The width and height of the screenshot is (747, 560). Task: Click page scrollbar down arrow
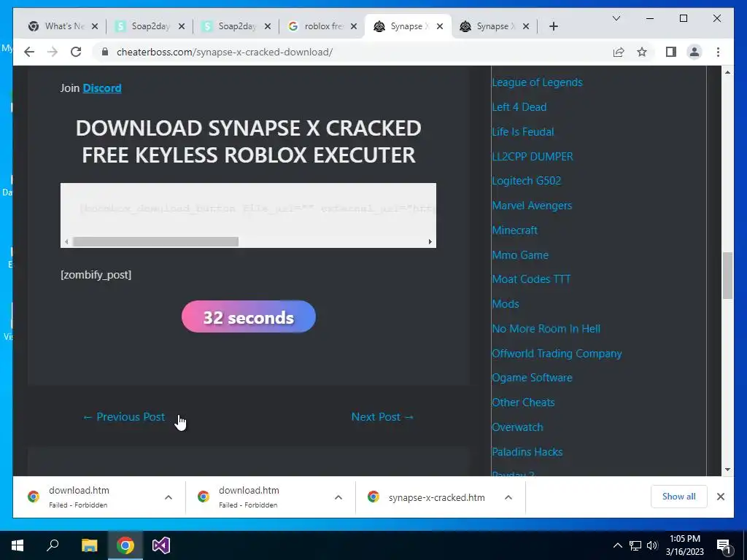727,470
